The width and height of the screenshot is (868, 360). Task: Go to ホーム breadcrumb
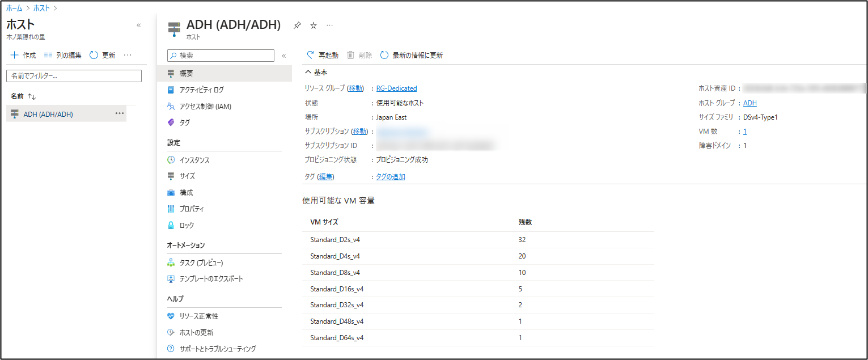14,8
